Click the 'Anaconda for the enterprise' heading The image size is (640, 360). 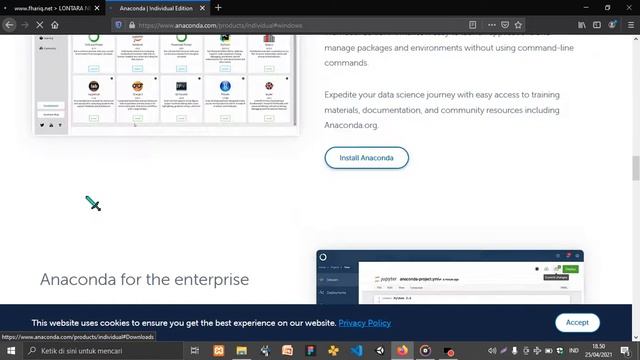(x=144, y=280)
